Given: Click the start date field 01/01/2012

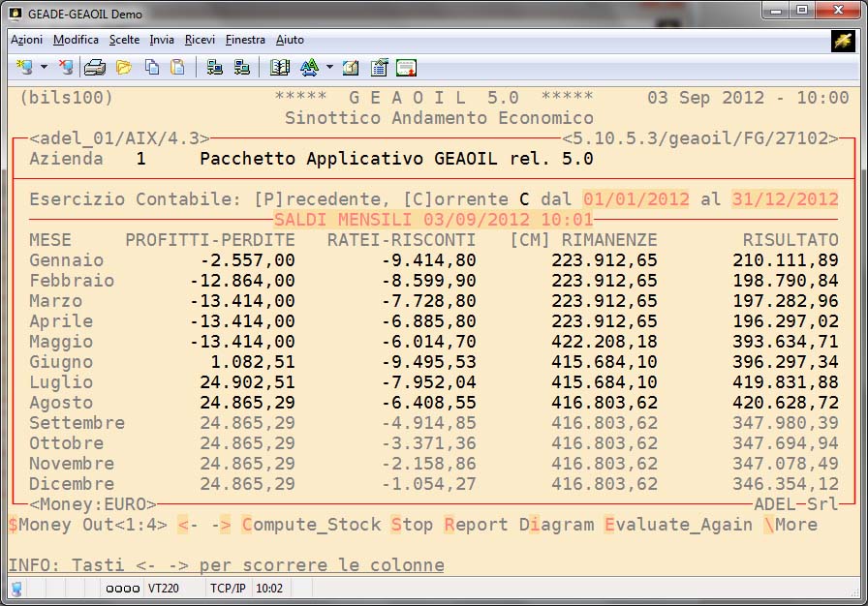Looking at the screenshot, I should tap(635, 199).
